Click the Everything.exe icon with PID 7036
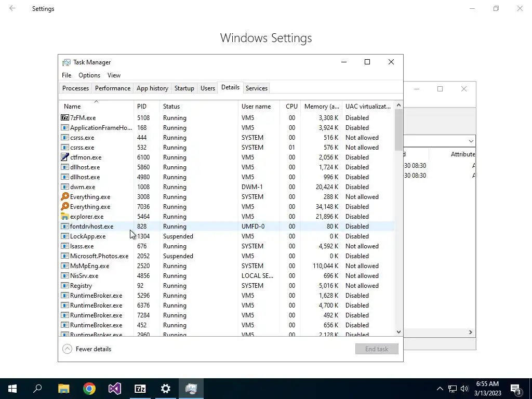This screenshot has width=532, height=399. (x=65, y=206)
